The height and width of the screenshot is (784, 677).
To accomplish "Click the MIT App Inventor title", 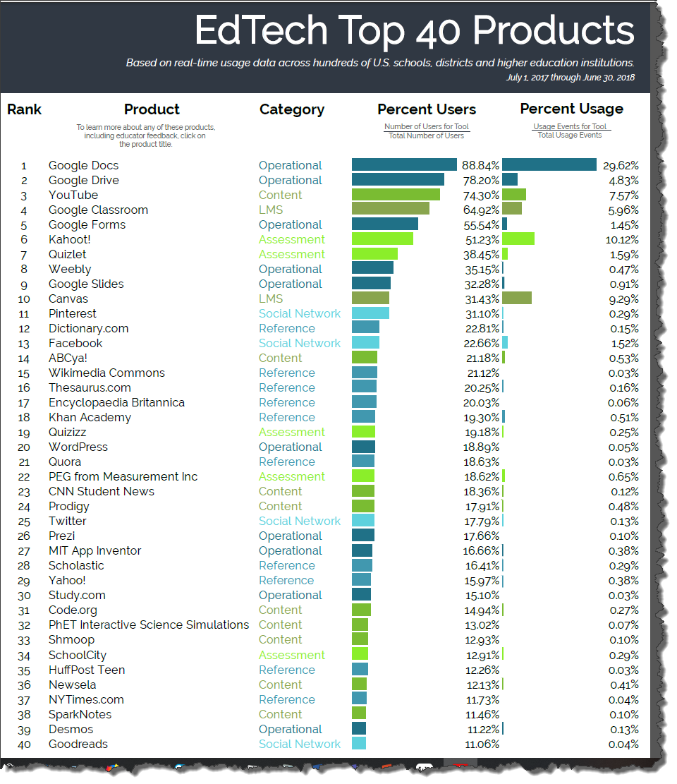I will 94,551.
